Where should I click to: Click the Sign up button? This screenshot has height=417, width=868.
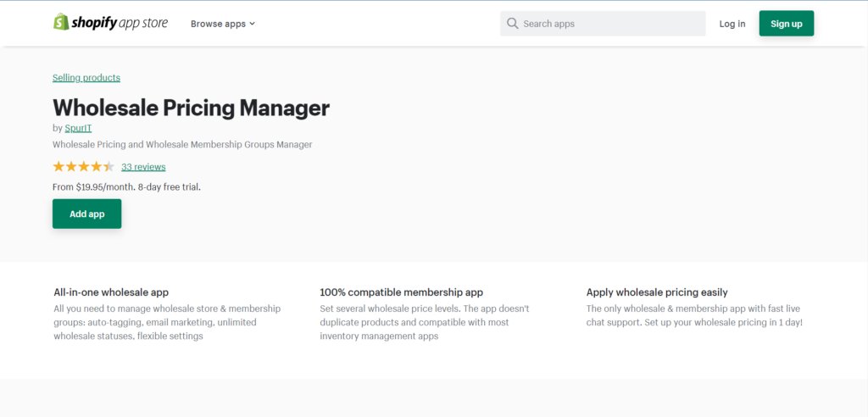pyautogui.click(x=786, y=23)
